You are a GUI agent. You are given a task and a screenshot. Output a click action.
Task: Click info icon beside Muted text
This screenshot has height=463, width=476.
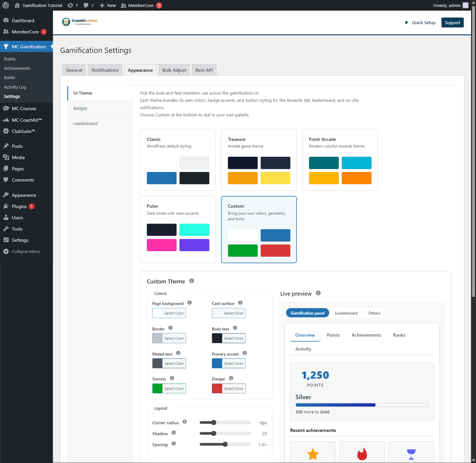(178, 353)
